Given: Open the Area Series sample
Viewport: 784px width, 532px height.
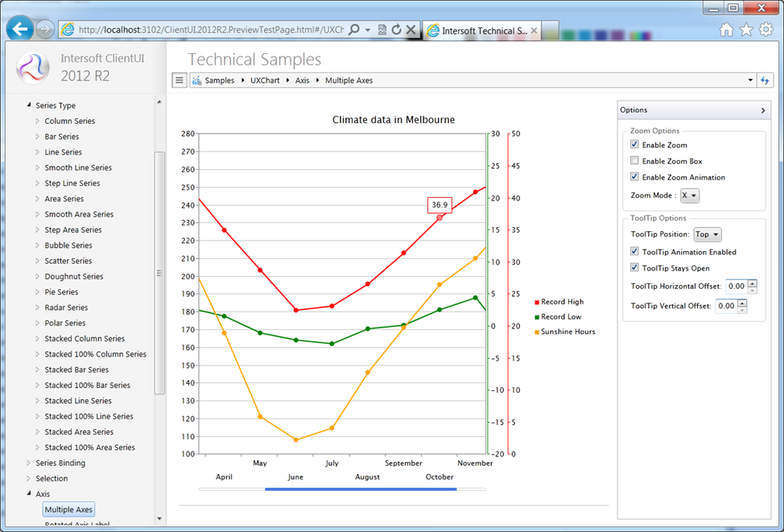Looking at the screenshot, I should pyautogui.click(x=64, y=199).
